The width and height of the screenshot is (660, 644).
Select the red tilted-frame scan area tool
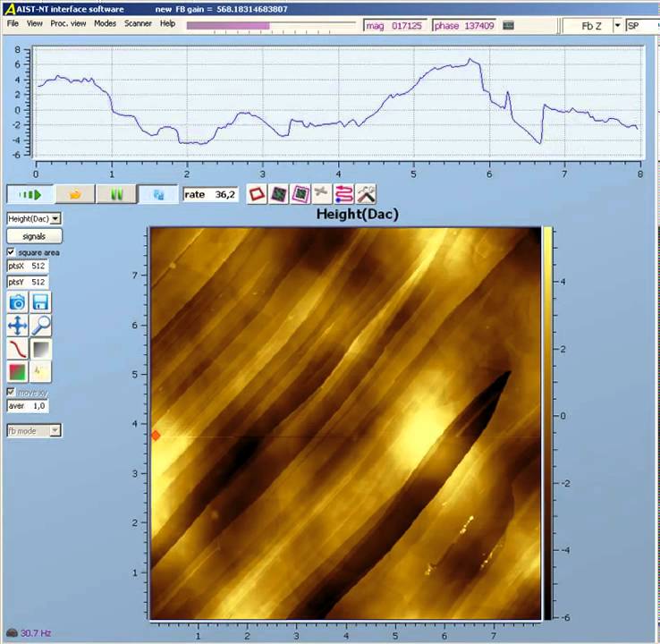tap(257, 194)
